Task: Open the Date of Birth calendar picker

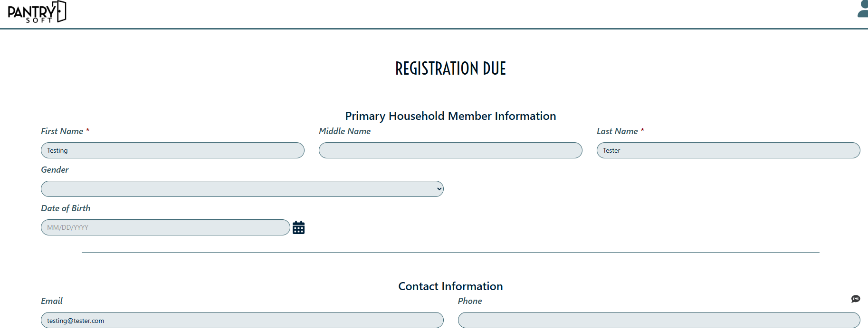Action: tap(298, 228)
